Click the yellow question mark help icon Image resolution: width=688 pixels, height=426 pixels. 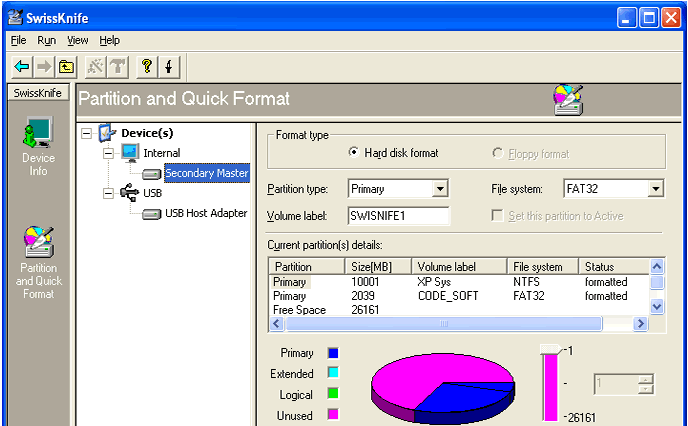(x=147, y=67)
